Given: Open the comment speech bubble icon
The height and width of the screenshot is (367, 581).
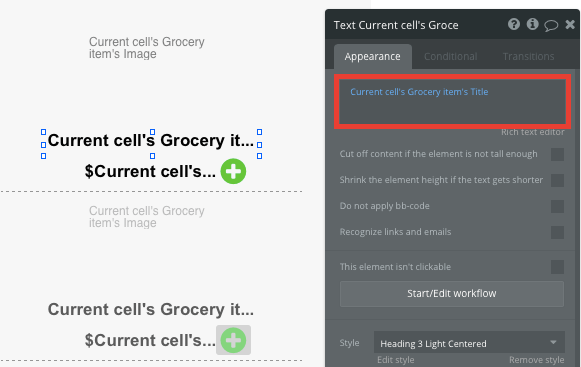Looking at the screenshot, I should pyautogui.click(x=551, y=25).
